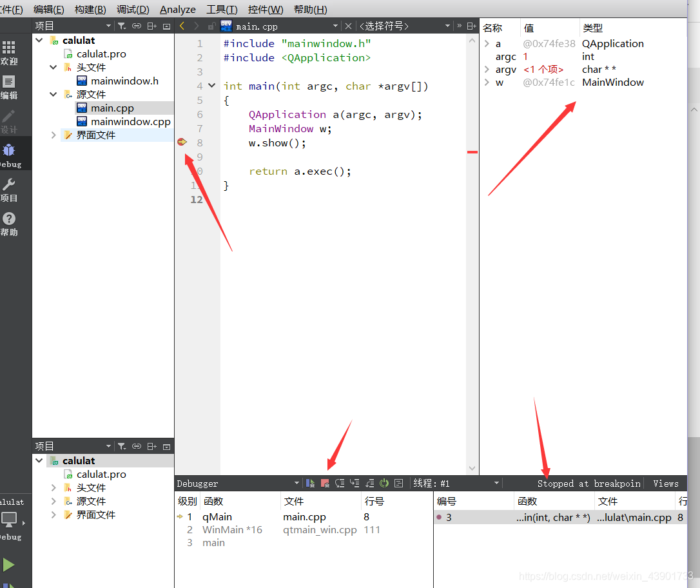Collapse the 源文件 folder in top tree
This screenshot has width=700, height=588.
pos(53,94)
